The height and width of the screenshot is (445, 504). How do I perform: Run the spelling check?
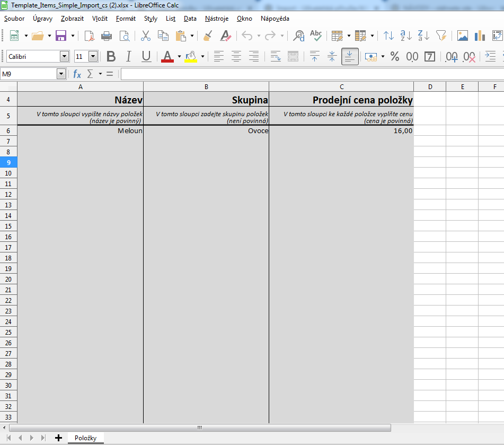tap(316, 36)
